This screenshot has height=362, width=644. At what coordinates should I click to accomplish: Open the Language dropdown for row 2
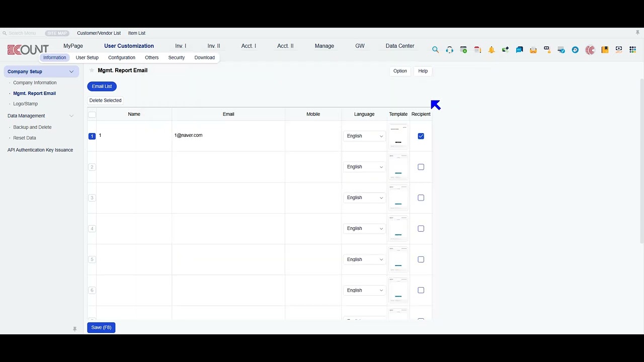coord(364,167)
